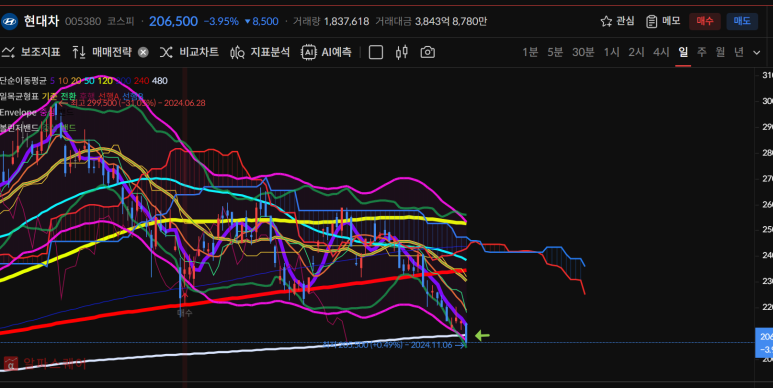Toggle the 200-period moving average
The height and width of the screenshot is (388, 773).
tap(123, 80)
